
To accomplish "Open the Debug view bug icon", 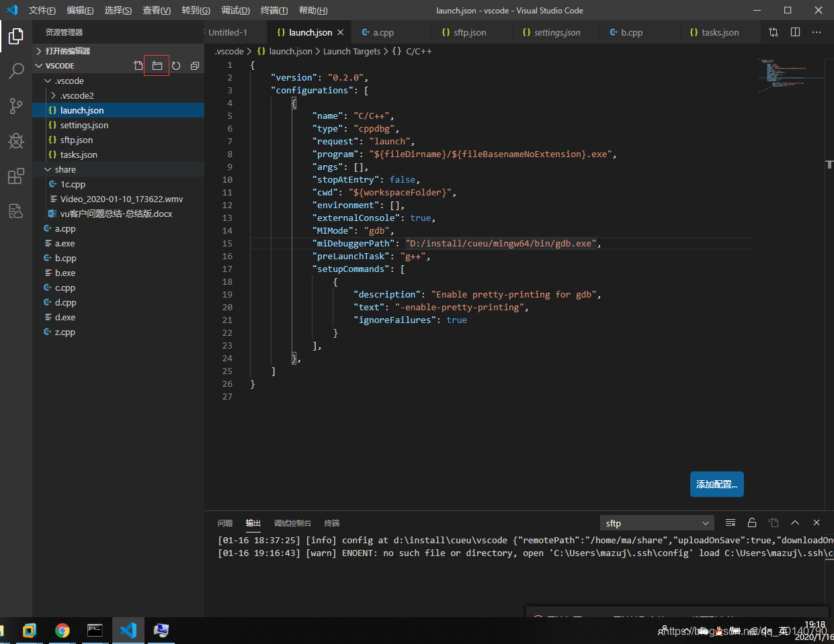I will coord(16,140).
